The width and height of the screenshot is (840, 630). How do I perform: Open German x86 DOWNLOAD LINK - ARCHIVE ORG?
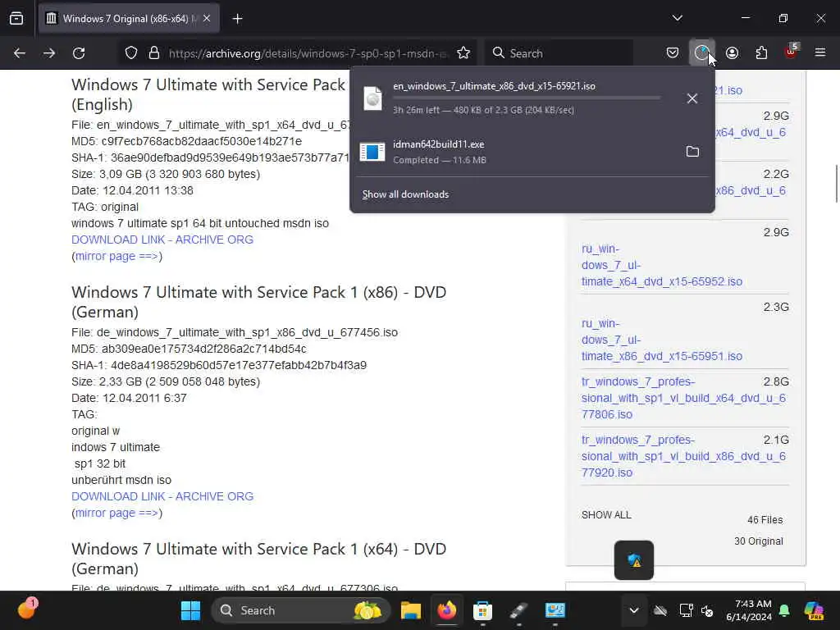pyautogui.click(x=162, y=496)
